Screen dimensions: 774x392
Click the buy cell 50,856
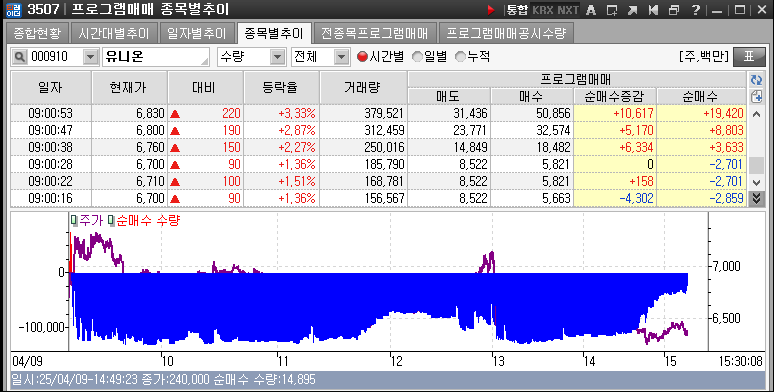point(532,113)
